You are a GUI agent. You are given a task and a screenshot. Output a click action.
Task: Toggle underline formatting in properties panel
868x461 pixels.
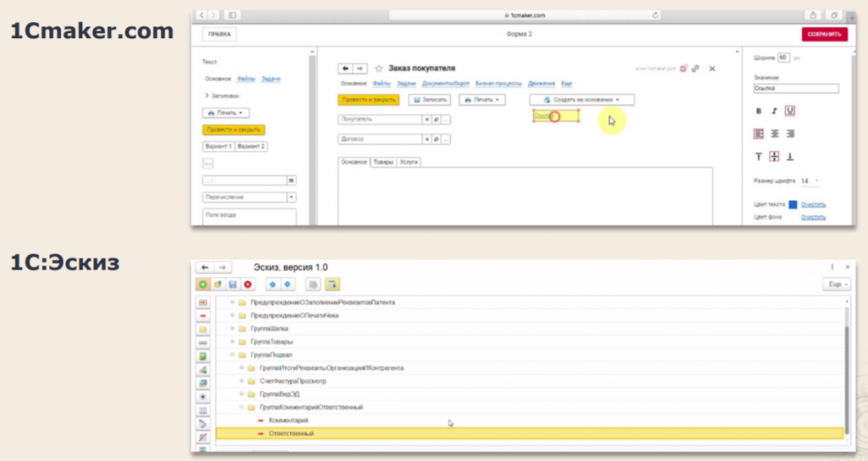790,111
